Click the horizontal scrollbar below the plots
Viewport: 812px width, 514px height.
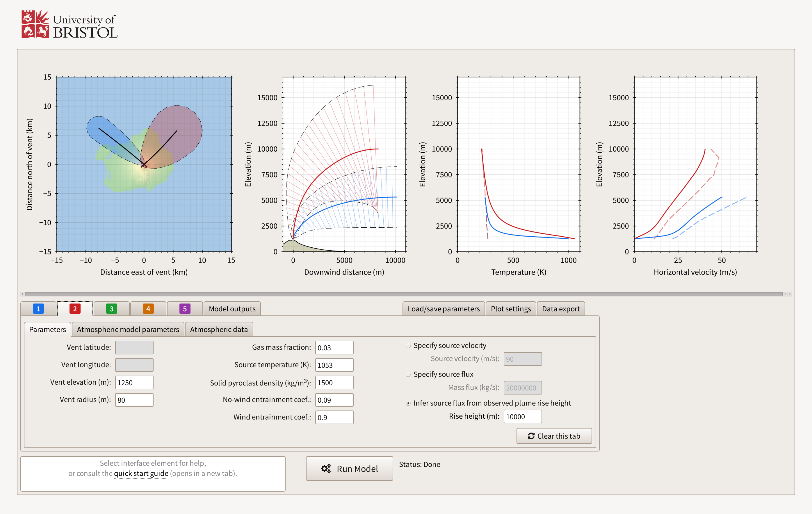click(403, 294)
